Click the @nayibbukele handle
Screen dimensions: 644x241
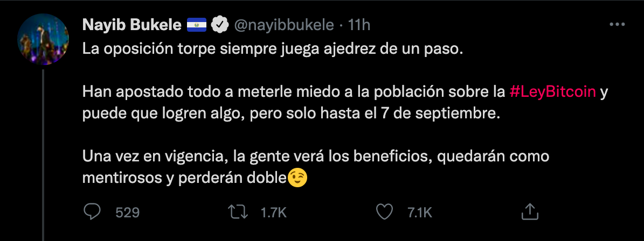click(x=283, y=25)
